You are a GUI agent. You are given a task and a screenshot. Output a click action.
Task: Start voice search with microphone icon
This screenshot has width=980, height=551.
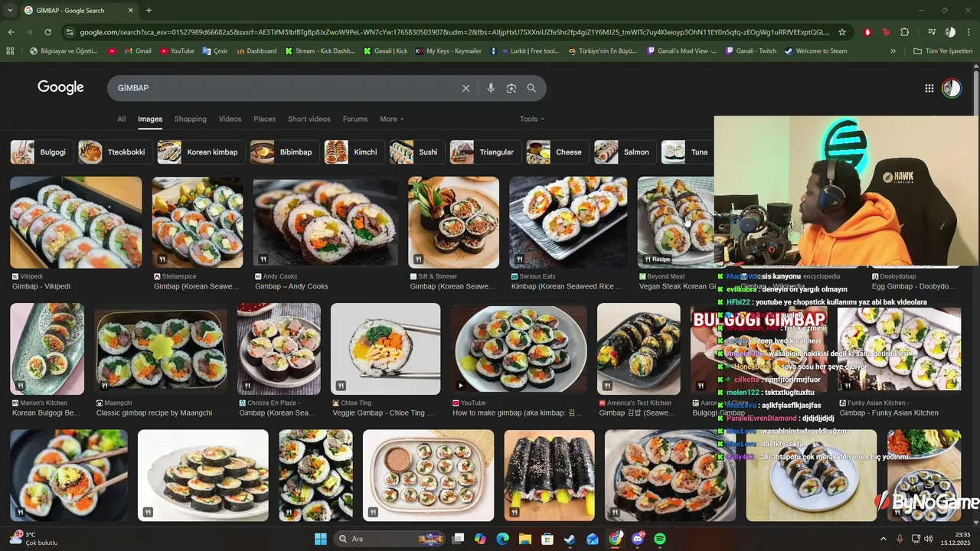(491, 88)
